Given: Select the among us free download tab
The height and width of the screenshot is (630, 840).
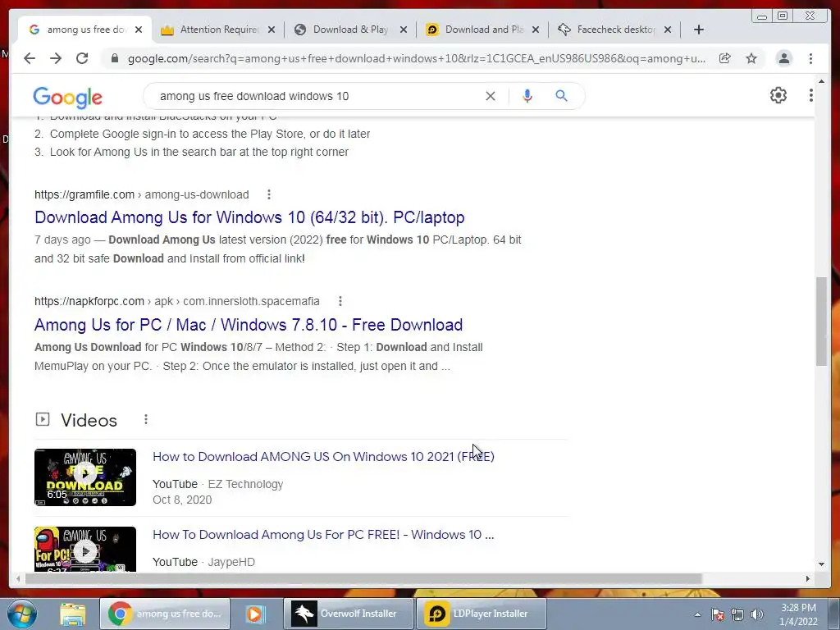Looking at the screenshot, I should coord(84,30).
